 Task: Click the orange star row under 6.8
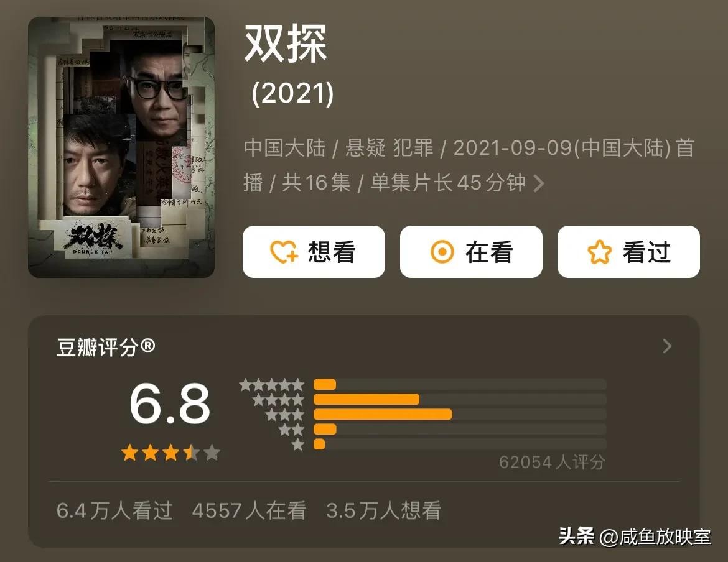pos(170,452)
